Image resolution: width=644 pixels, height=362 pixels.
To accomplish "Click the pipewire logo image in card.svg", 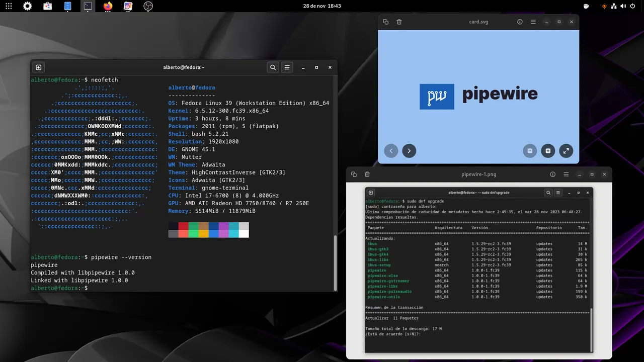I will [478, 97].
